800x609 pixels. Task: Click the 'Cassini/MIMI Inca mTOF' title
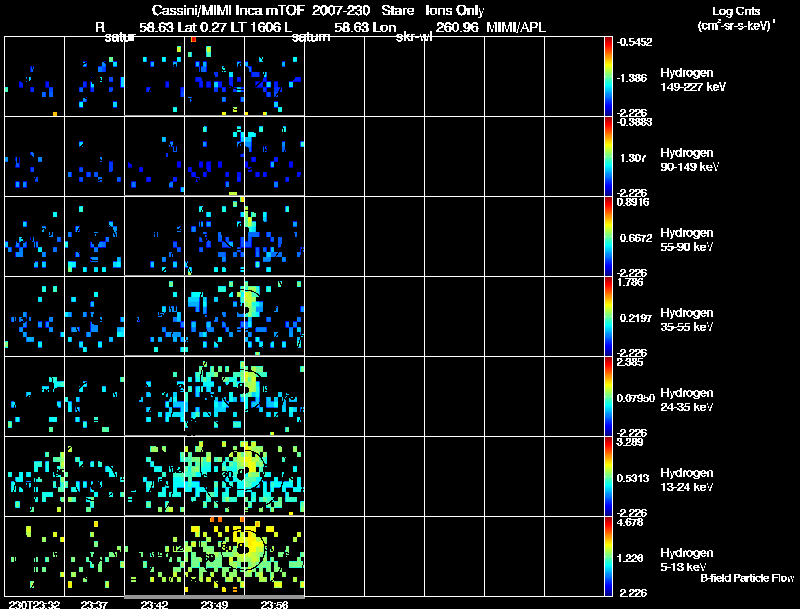pos(228,10)
